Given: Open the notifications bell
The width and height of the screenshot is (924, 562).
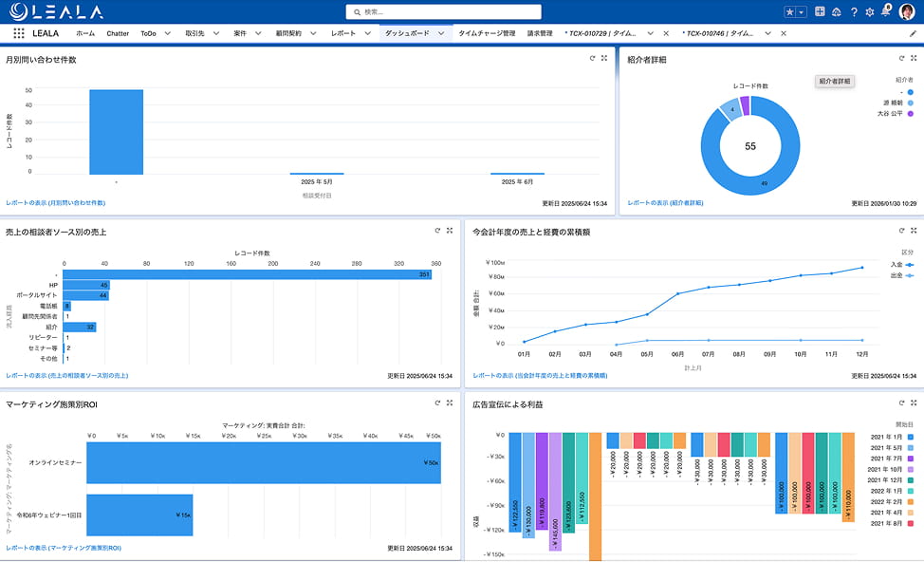Looking at the screenshot, I should 886,11.
